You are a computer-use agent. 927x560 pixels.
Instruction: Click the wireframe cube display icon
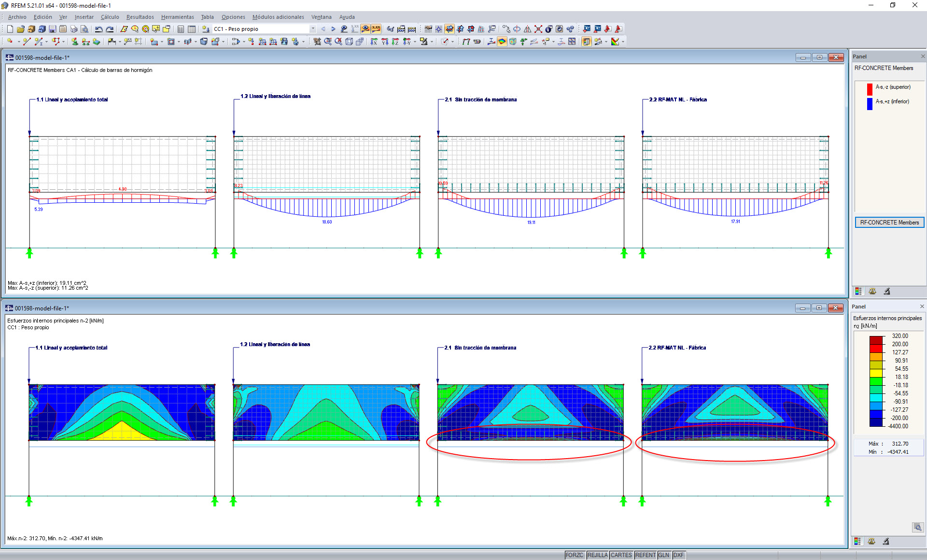349,42
